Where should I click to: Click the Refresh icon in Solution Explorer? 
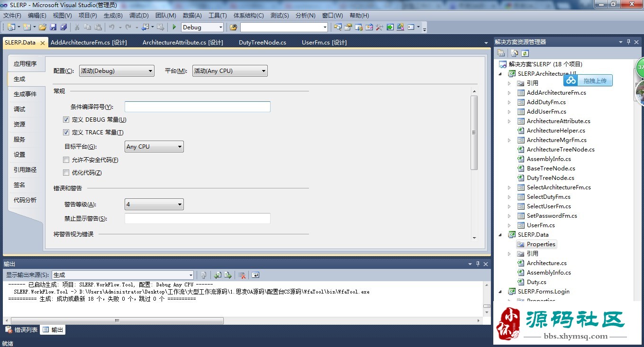[x=525, y=53]
